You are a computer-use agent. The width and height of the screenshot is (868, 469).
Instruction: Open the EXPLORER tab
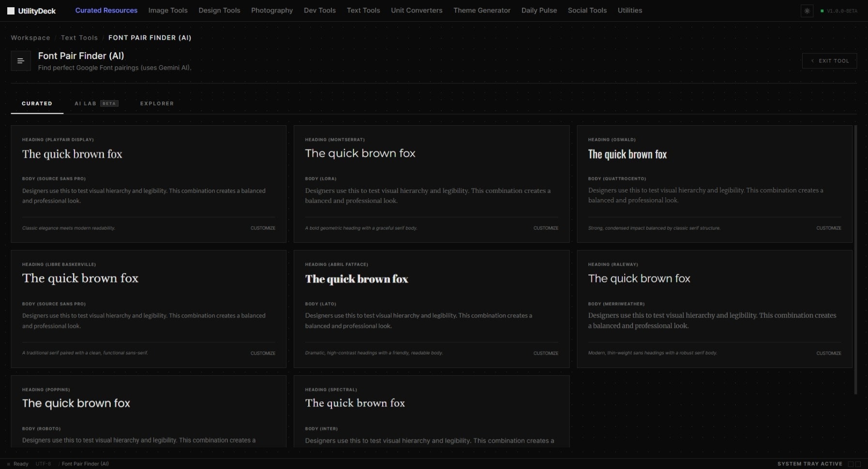click(x=157, y=103)
